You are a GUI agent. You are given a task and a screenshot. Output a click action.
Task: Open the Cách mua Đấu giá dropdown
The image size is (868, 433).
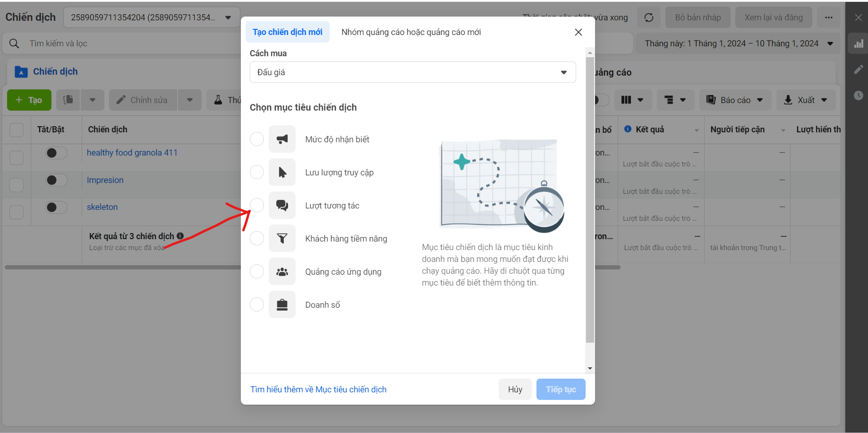413,72
